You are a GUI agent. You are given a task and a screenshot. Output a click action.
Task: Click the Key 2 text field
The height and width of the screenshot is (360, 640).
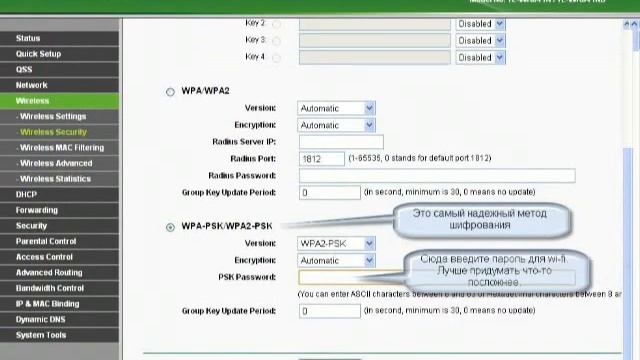[x=375, y=24]
